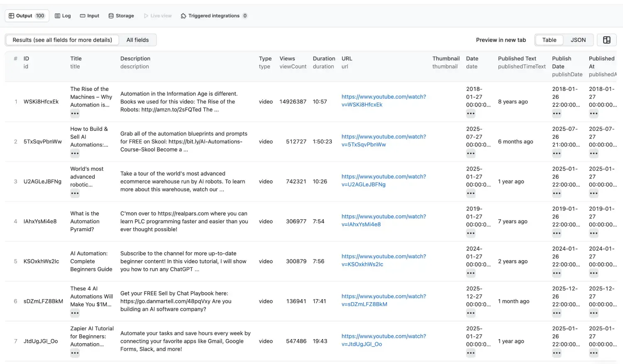623x364 pixels.
Task: Expand the Date value for row 3
Action: click(470, 193)
